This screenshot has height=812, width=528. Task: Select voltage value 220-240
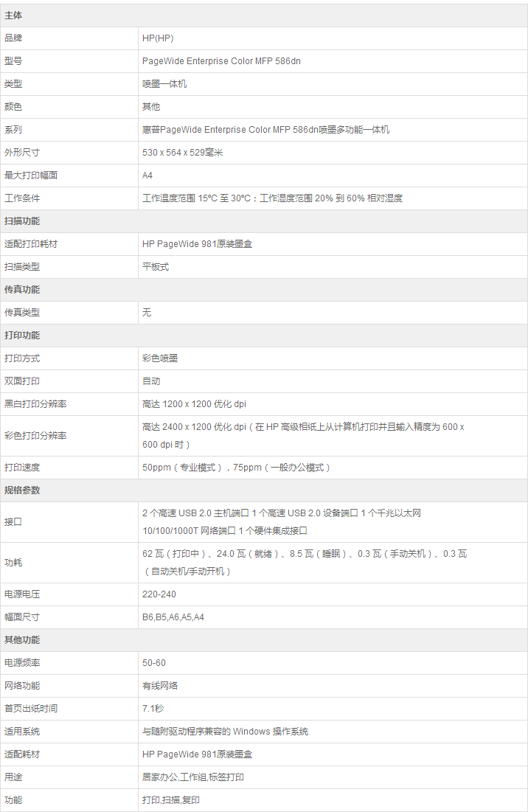point(159,594)
